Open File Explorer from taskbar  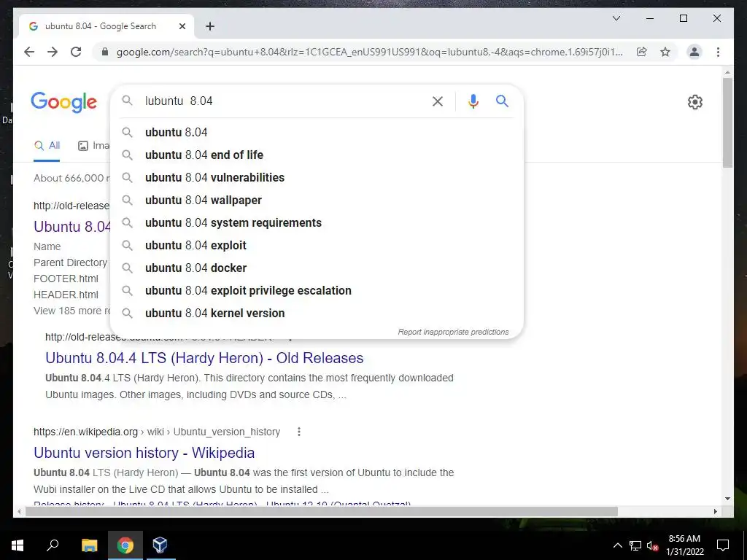point(90,545)
